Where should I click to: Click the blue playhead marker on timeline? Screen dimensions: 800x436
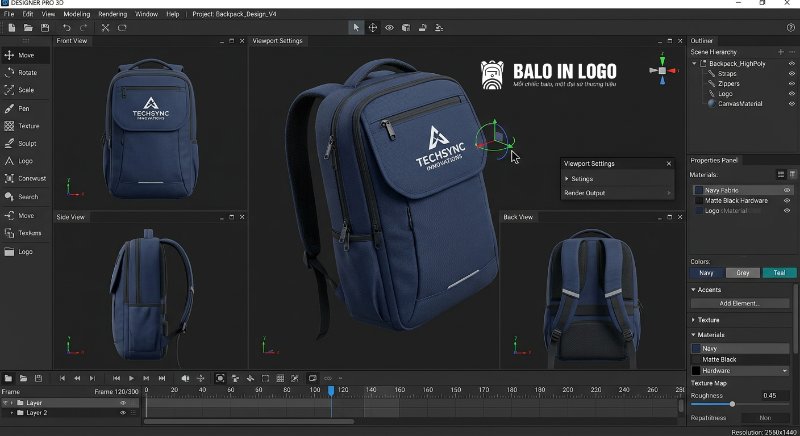(x=331, y=390)
